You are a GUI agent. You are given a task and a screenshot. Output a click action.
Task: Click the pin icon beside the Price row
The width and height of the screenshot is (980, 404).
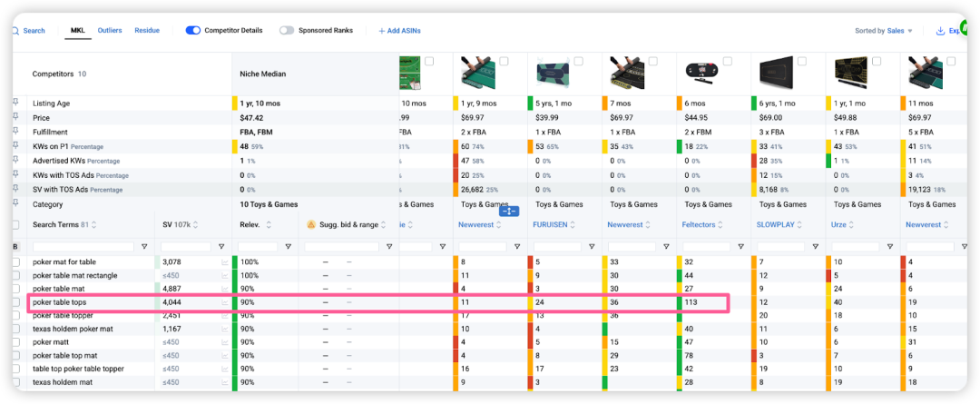[x=15, y=118]
